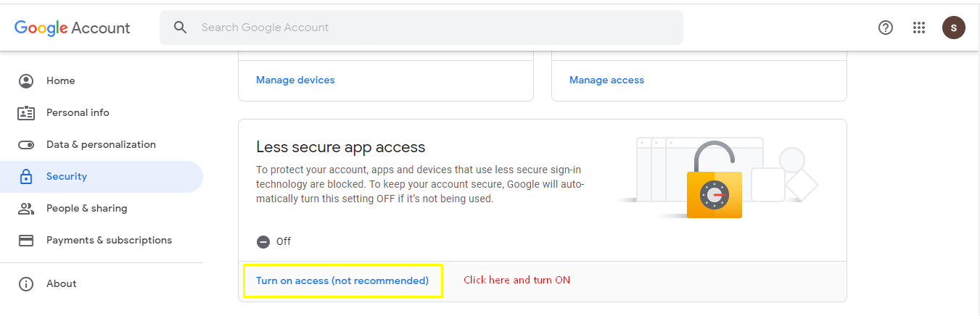Open the Google apps grid icon
This screenshot has width=980, height=316.
tap(919, 28)
